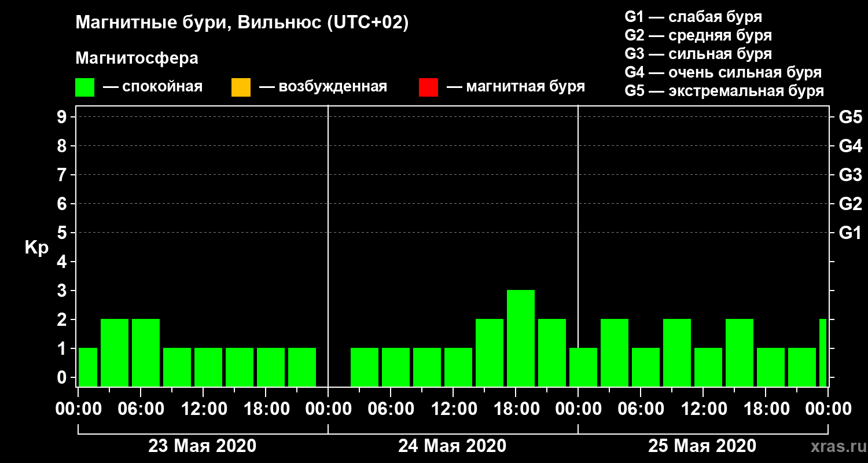Click the G1 label on the right axis
868x463 pixels.
click(851, 233)
